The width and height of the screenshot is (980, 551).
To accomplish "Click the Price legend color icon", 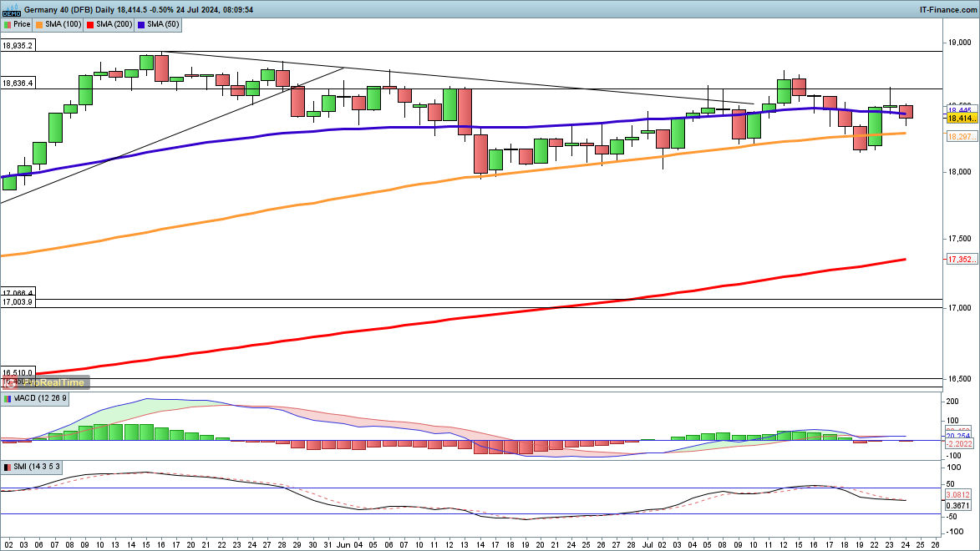I will (8, 25).
